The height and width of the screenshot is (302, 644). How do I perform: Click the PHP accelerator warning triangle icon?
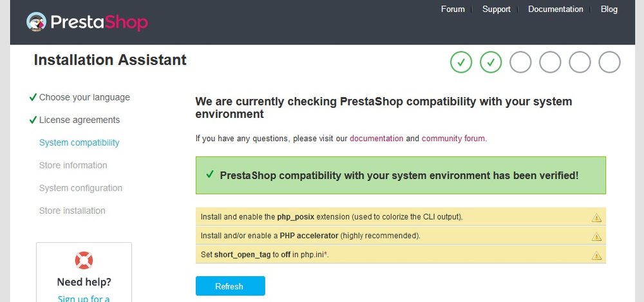pyautogui.click(x=596, y=236)
